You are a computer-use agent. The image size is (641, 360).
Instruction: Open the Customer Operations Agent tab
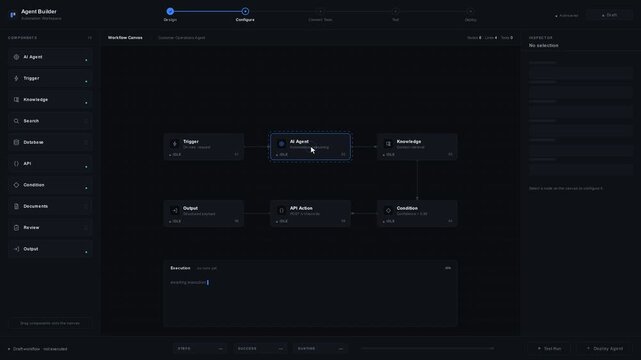[182, 38]
